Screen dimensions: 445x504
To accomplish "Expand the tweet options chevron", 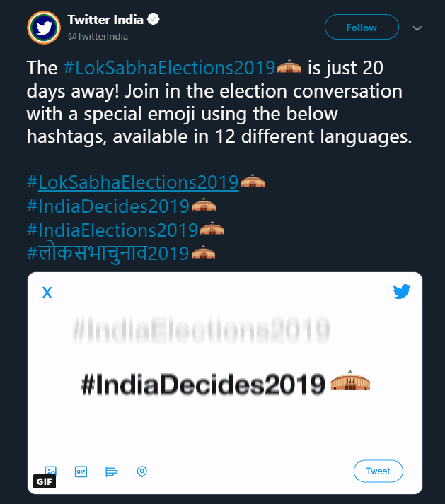I will click(417, 28).
